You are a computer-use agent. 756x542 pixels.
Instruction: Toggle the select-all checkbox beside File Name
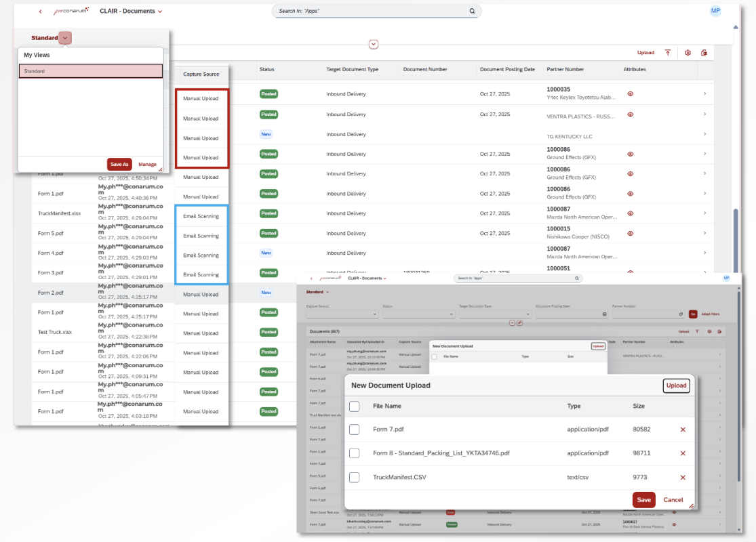[x=354, y=406]
